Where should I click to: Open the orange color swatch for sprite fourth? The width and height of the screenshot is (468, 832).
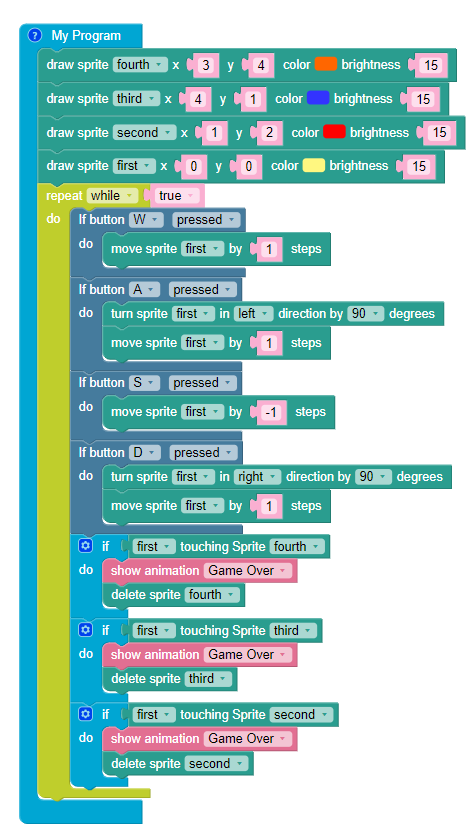(326, 64)
